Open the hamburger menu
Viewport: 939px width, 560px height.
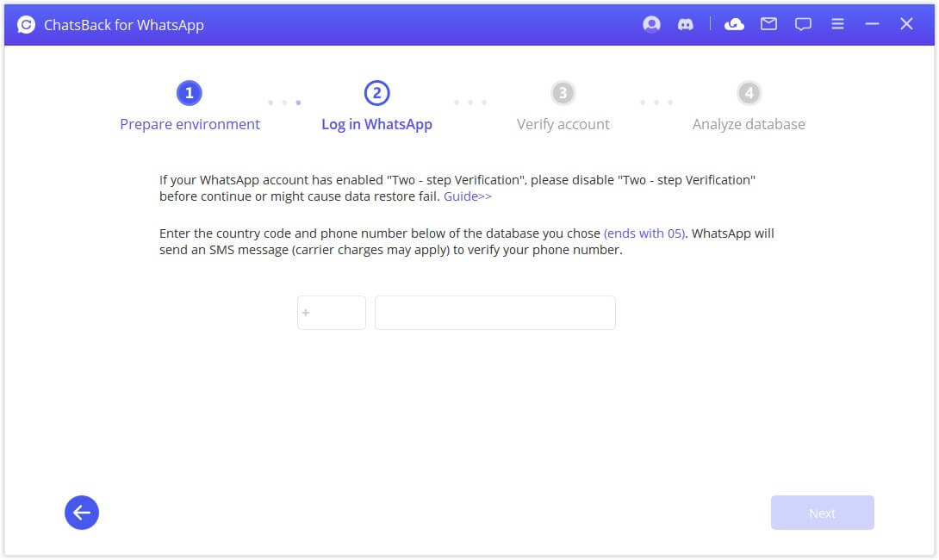click(838, 24)
